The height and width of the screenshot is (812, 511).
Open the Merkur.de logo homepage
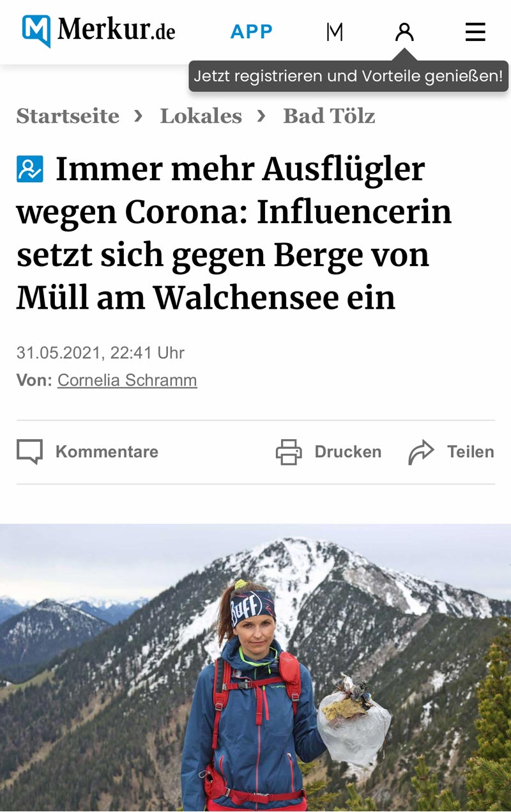98,31
